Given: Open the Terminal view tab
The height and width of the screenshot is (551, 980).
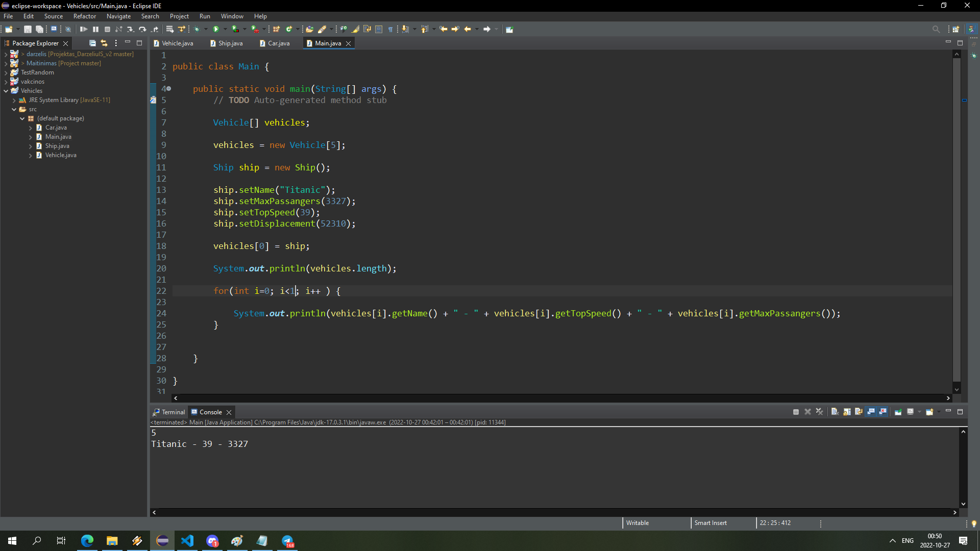Looking at the screenshot, I should pyautogui.click(x=169, y=412).
